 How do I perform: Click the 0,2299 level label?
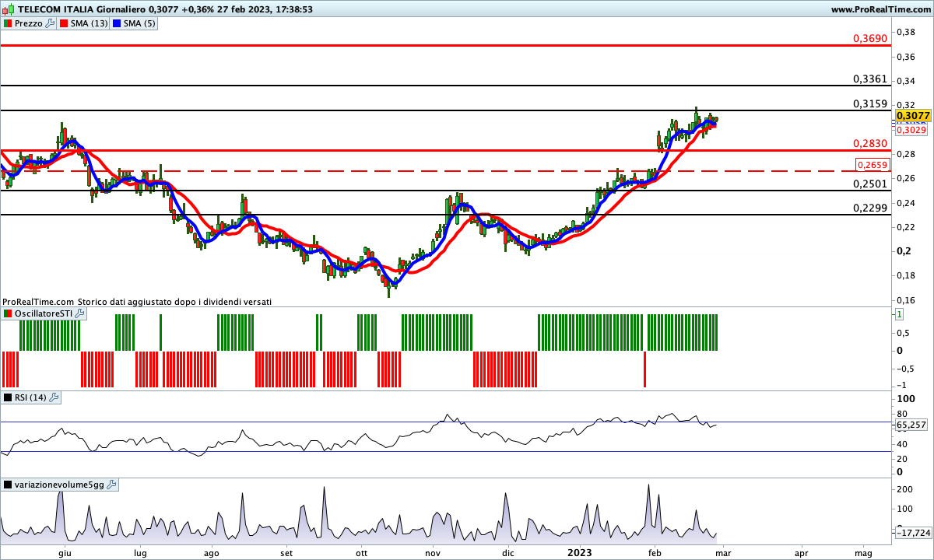[x=870, y=208]
